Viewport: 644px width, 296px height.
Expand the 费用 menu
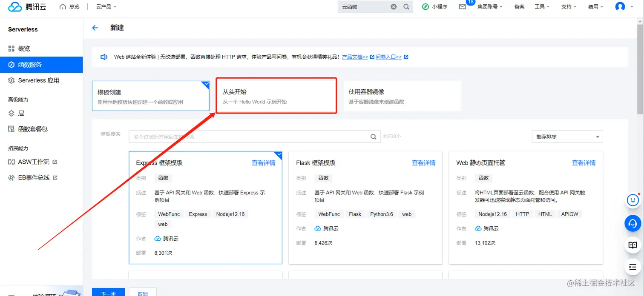[x=596, y=7]
